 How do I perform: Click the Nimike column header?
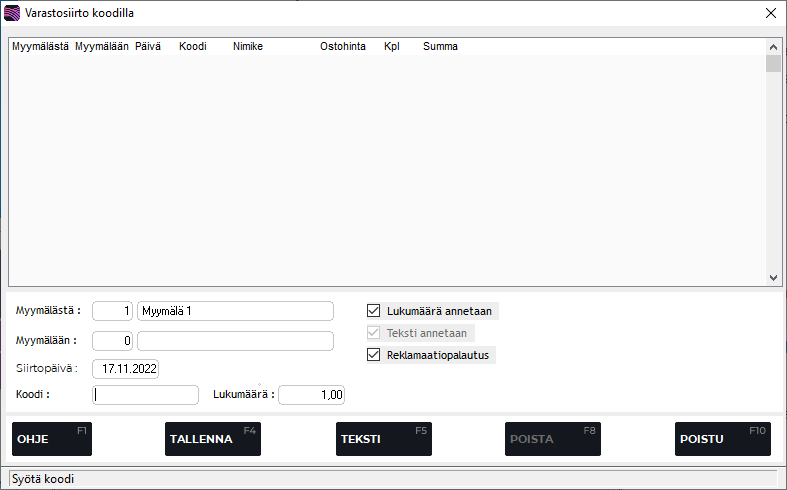pos(248,46)
